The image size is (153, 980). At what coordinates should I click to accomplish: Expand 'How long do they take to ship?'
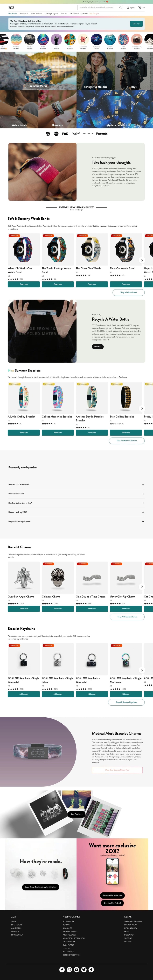(76, 503)
